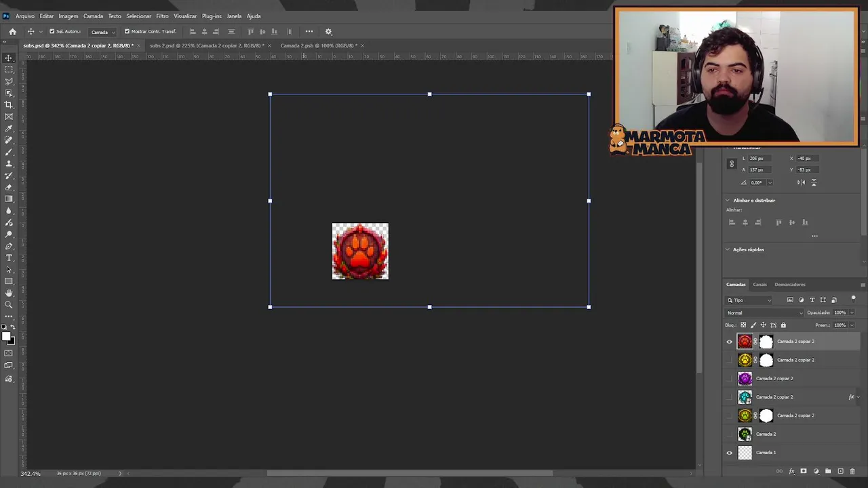Screen dimensions: 868x488
Task: Select the Gradient tool
Action: 9,199
